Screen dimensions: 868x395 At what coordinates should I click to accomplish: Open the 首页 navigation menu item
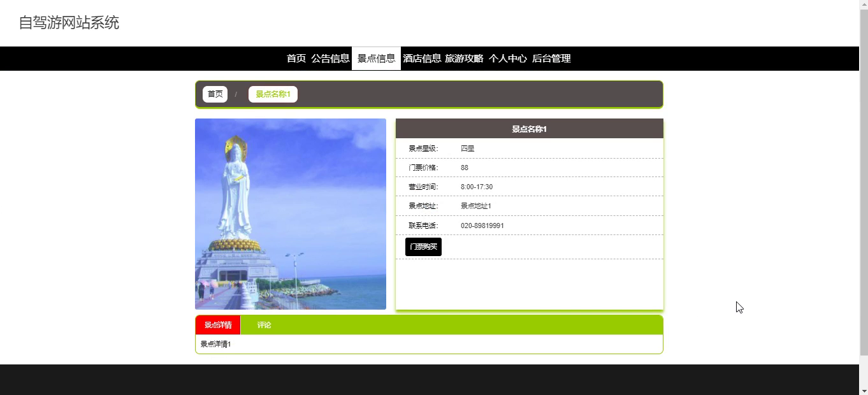[x=296, y=59]
